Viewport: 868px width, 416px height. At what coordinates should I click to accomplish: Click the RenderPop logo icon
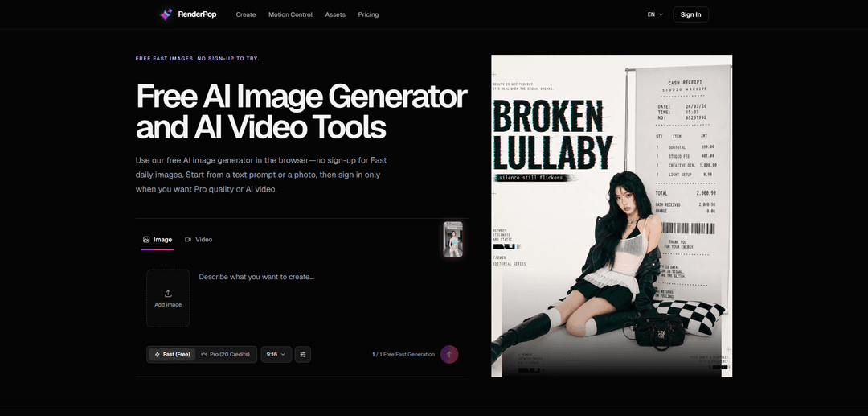(166, 15)
